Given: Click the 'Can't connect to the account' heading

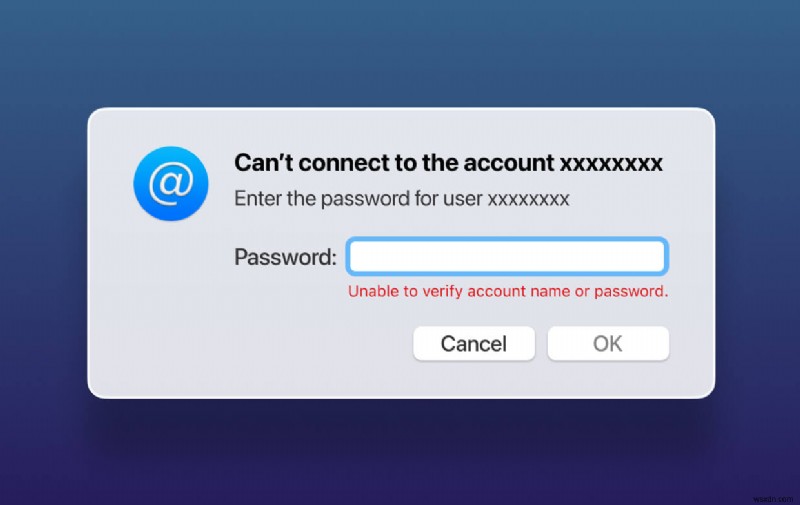Looking at the screenshot, I should tap(394, 163).
